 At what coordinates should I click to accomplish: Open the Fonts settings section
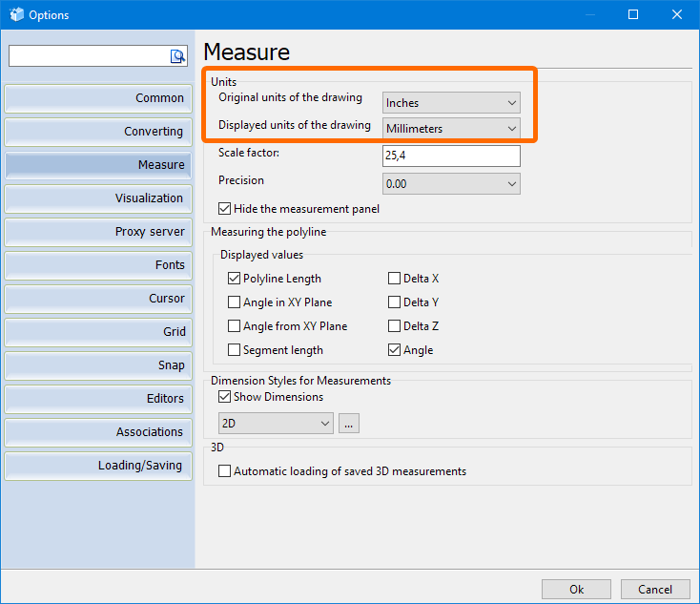[x=98, y=265]
